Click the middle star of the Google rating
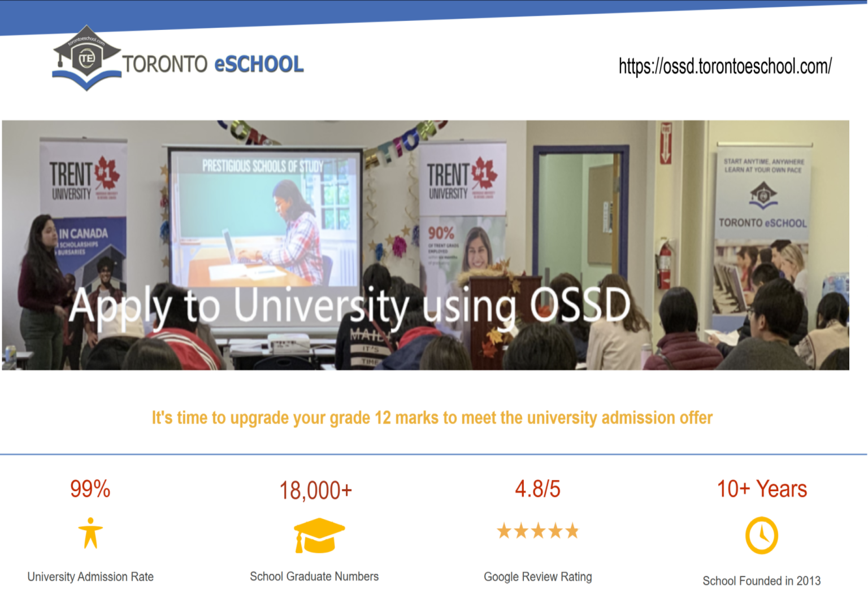 537,530
